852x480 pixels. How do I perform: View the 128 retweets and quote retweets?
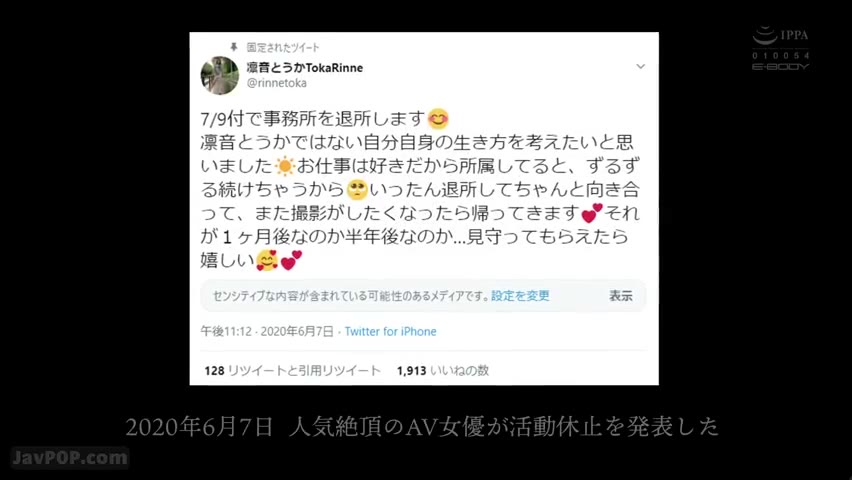tap(292, 371)
